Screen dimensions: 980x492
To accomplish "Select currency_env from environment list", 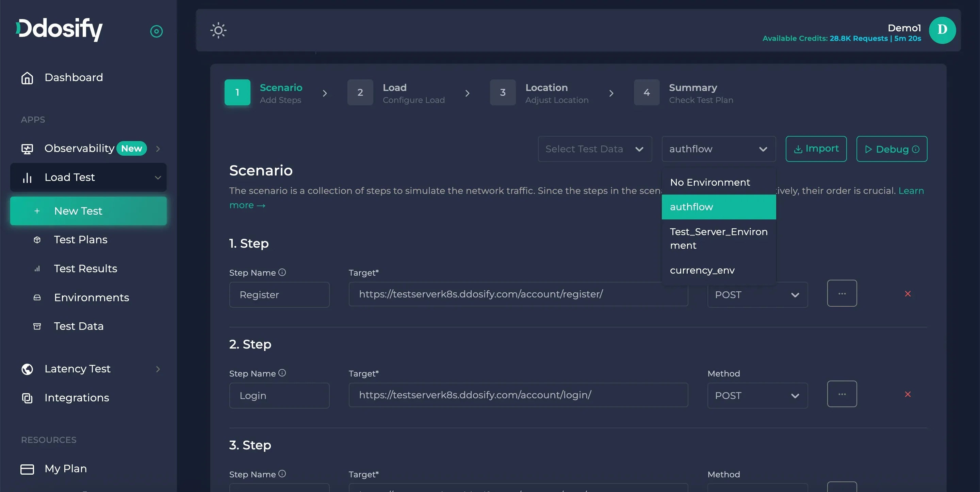I will (x=702, y=271).
